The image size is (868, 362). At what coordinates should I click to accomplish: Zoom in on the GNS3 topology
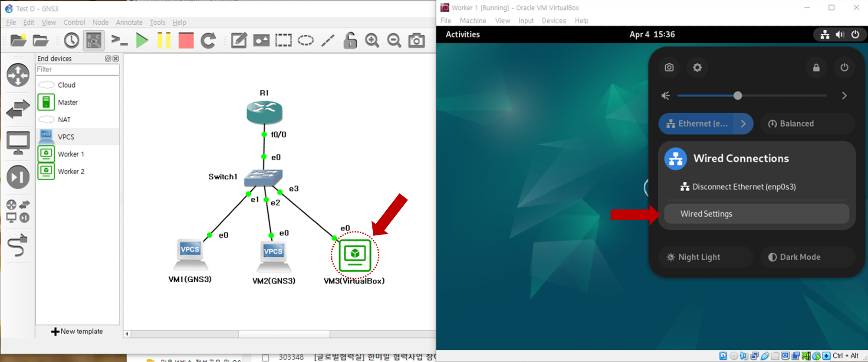pyautogui.click(x=372, y=40)
